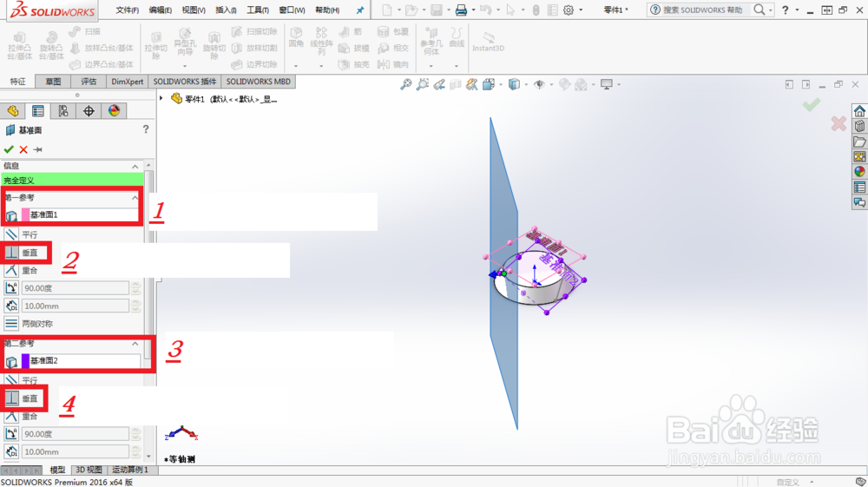
Task: Open the DisplayManager color-ball tab
Action: coord(114,111)
